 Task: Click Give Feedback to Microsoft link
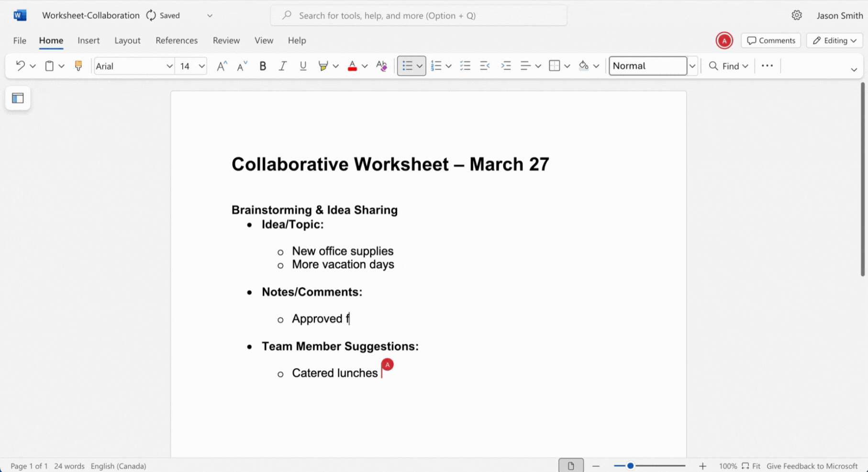tap(812, 466)
